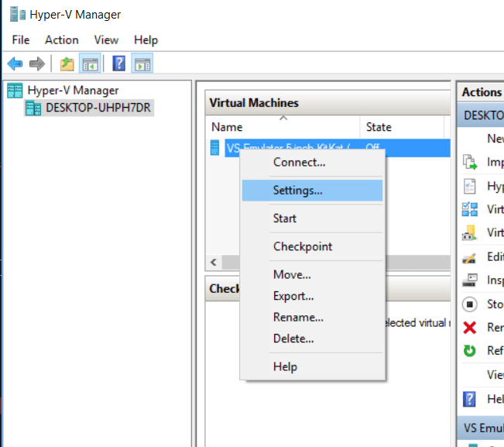Click the New action in Actions pane
Image resolution: width=504 pixels, height=447 pixels.
495,139
